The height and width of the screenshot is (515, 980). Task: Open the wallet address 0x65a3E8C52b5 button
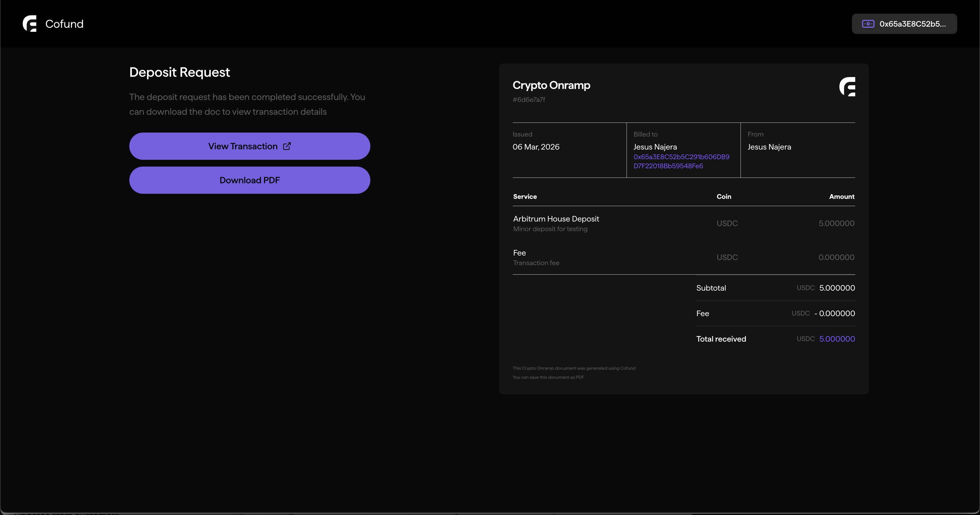click(x=904, y=24)
